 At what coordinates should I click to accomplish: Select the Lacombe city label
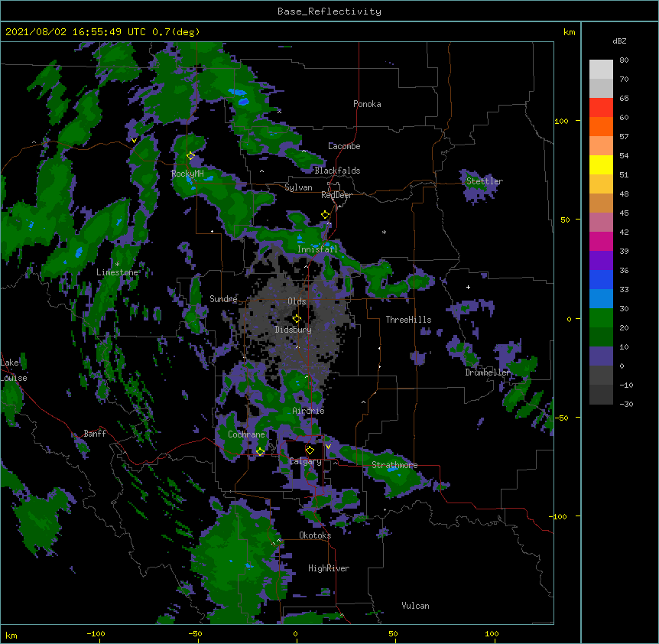[344, 146]
